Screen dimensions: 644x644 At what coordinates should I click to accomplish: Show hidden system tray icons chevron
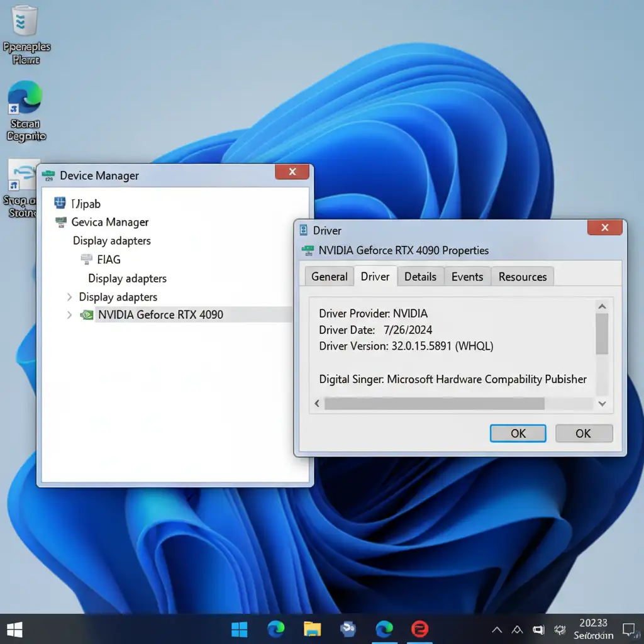497,629
